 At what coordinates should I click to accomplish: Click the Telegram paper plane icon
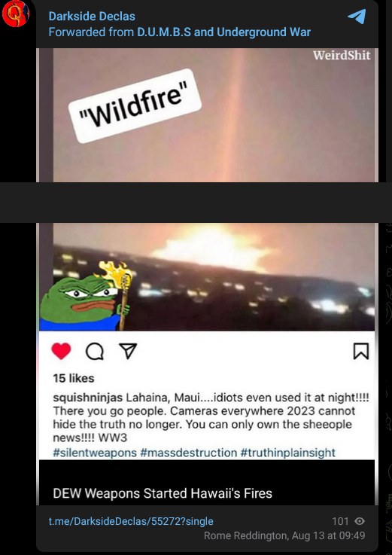357,17
